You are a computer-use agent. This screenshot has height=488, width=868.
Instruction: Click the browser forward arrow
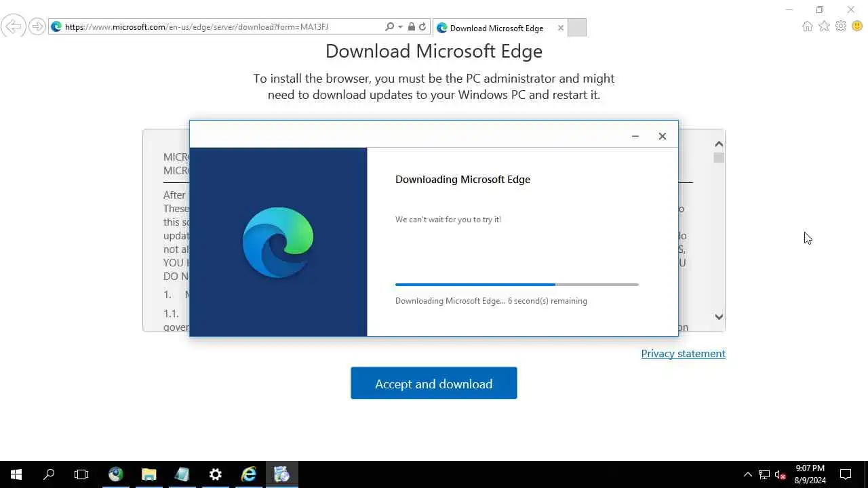coord(37,27)
